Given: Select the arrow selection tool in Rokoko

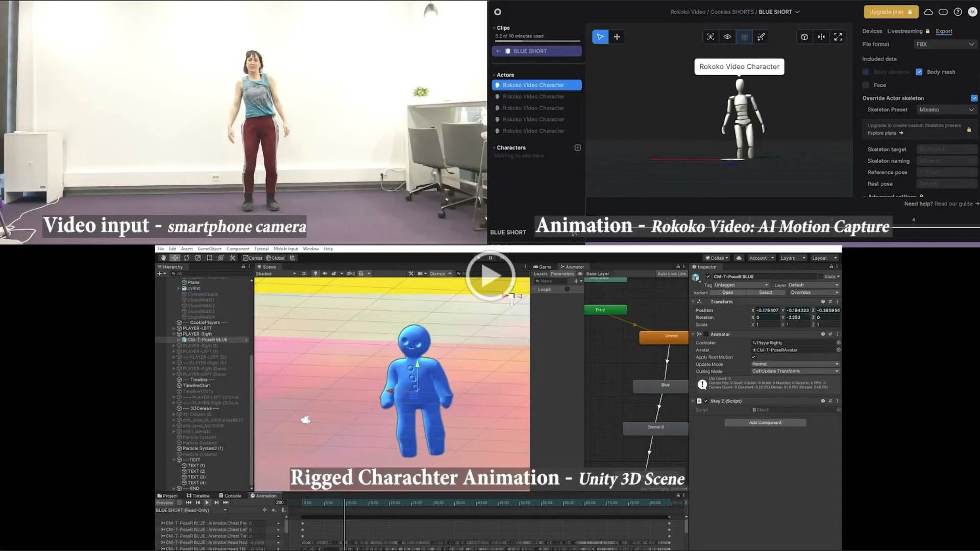Looking at the screenshot, I should coord(600,37).
